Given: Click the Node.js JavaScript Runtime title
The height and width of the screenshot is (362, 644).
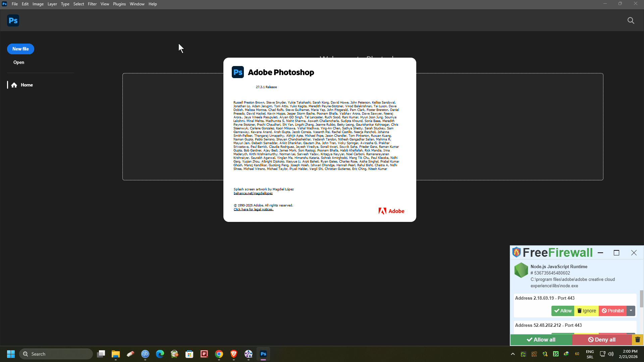Looking at the screenshot, I should (559, 266).
